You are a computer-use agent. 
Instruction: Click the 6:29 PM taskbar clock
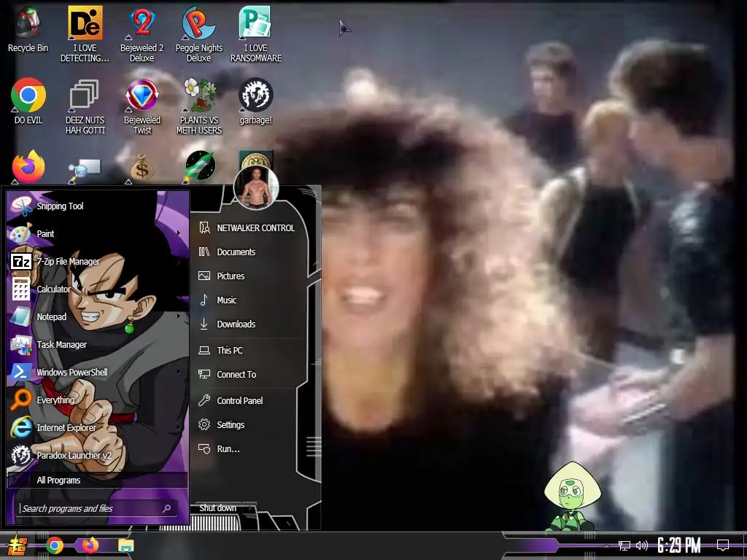[678, 545]
